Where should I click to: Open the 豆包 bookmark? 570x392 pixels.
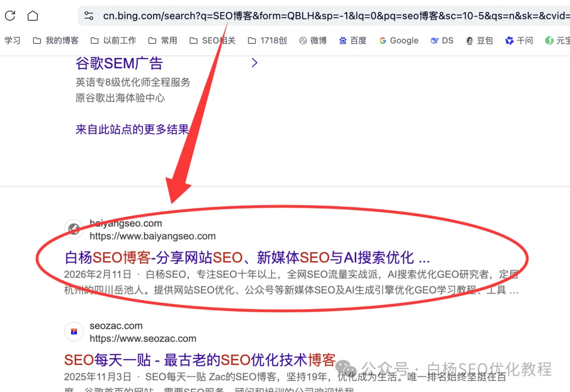click(479, 41)
